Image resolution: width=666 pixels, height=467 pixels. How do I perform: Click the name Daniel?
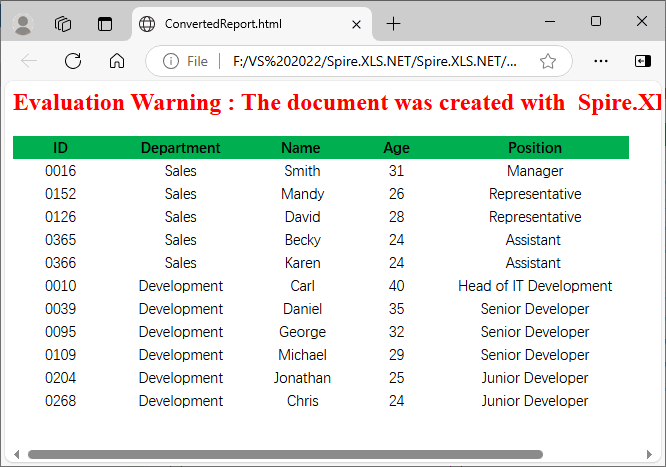point(302,309)
